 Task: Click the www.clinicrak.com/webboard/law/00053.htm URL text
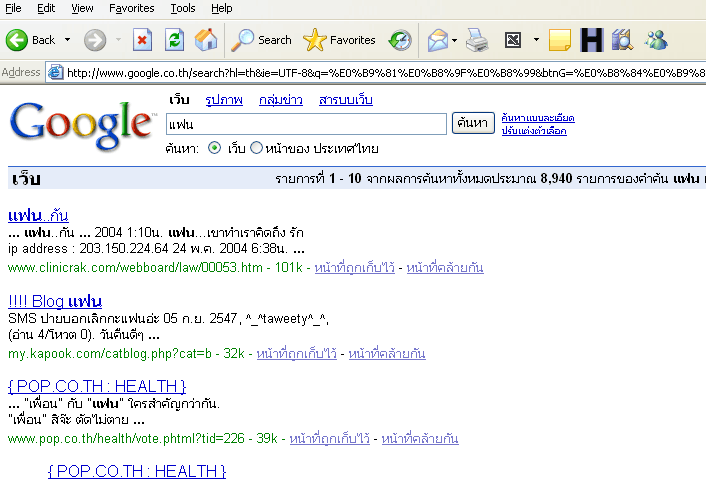click(135, 268)
